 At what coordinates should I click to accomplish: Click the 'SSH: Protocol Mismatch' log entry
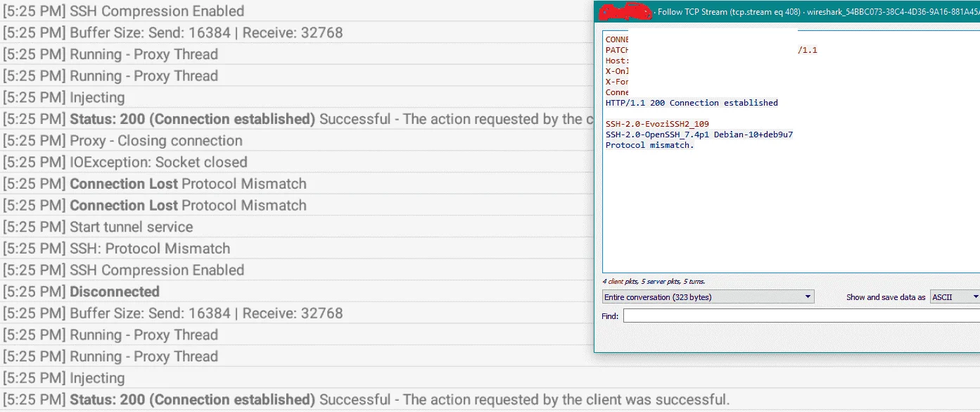click(116, 249)
